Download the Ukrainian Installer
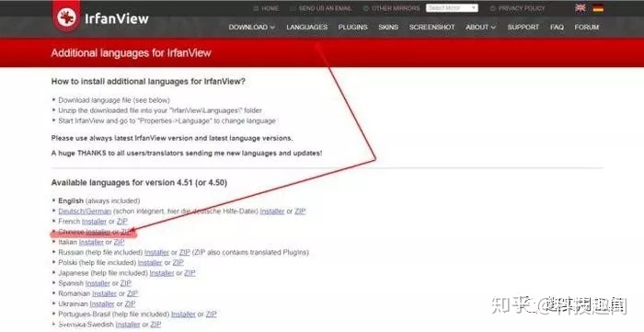The height and width of the screenshot is (332, 644). 102,304
